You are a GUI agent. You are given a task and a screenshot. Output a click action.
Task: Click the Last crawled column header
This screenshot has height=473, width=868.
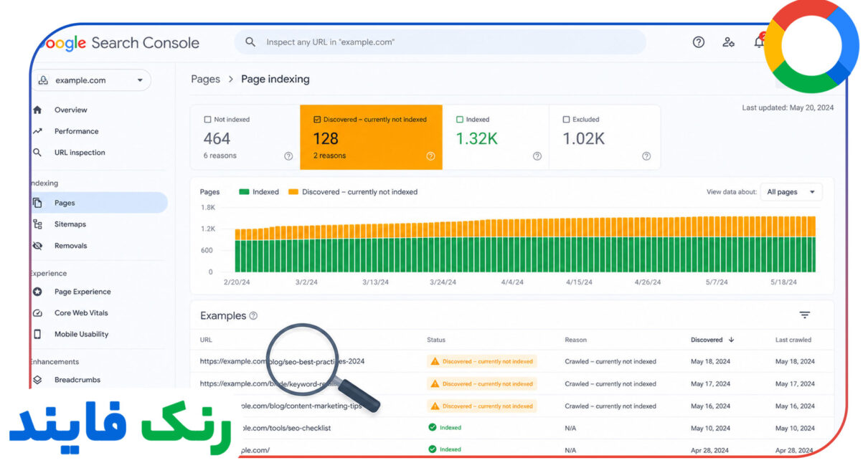pos(793,340)
